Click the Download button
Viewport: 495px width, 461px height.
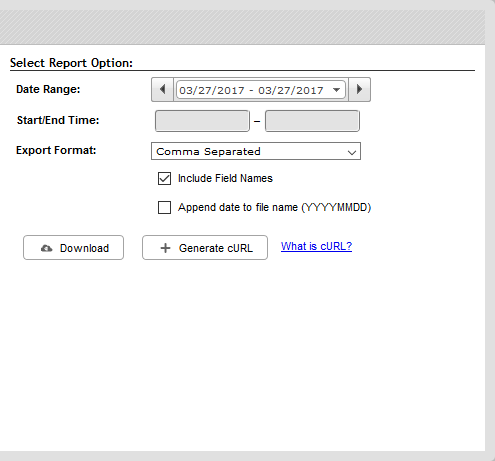point(73,248)
